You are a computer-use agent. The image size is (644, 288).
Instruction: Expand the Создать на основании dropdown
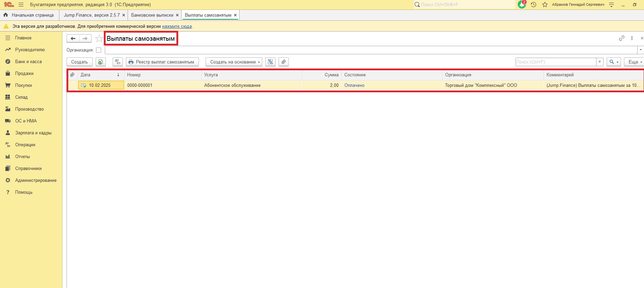coord(234,62)
